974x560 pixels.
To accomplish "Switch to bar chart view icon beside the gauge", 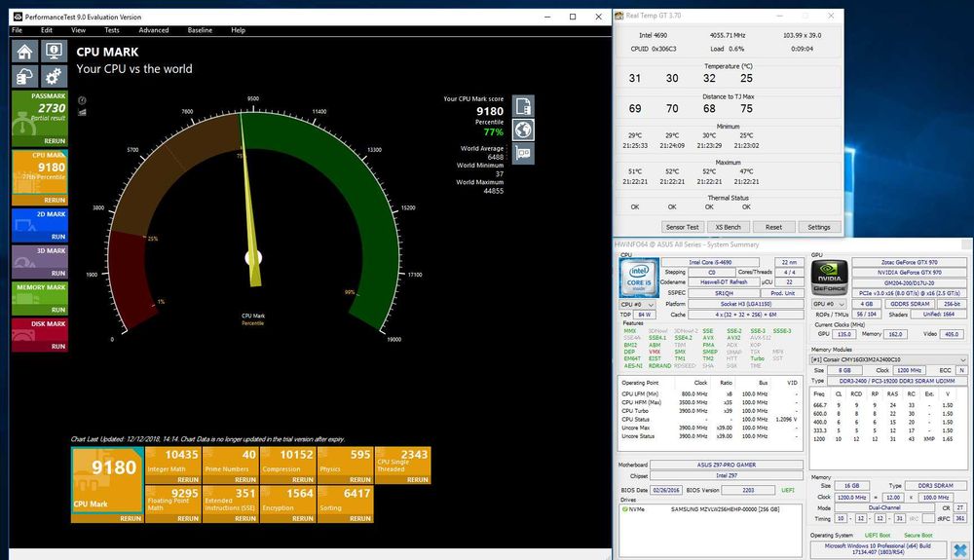I will (x=82, y=112).
